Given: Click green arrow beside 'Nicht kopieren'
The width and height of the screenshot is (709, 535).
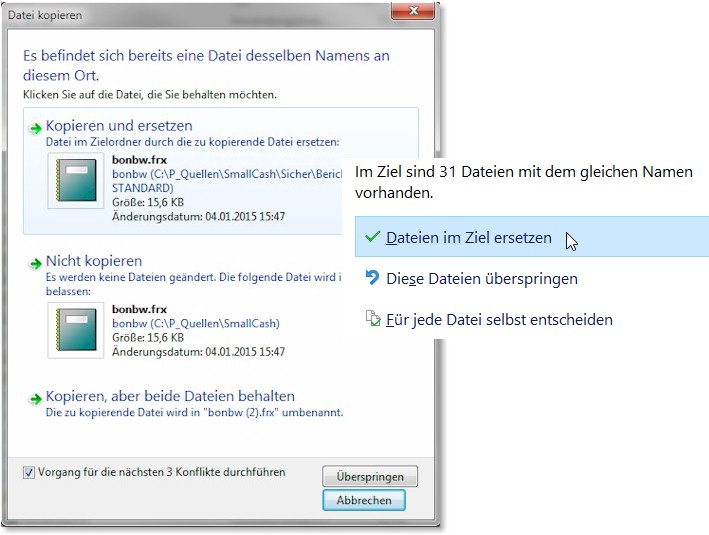Looking at the screenshot, I should [37, 262].
